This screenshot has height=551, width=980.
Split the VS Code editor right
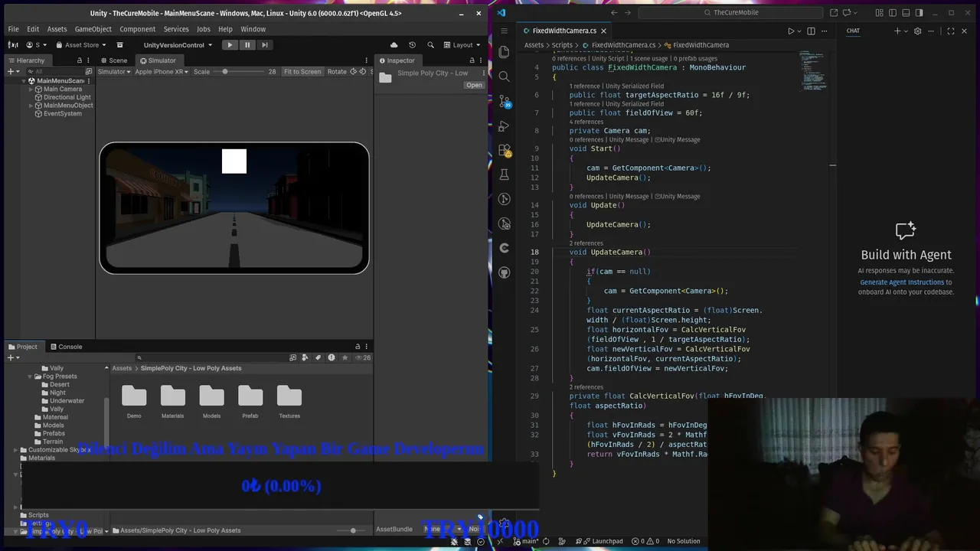(811, 31)
